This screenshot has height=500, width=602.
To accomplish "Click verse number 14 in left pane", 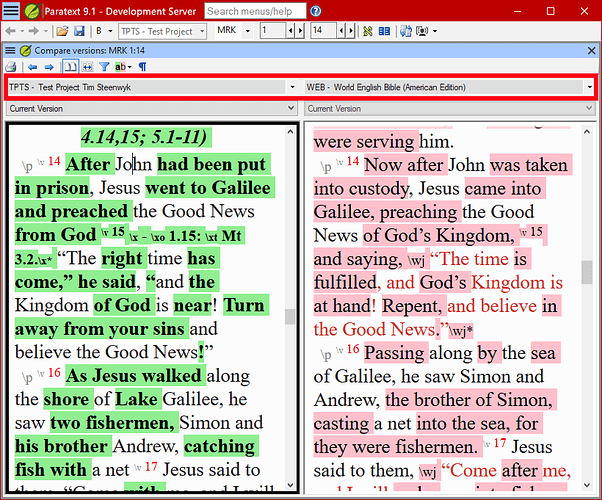I will (x=54, y=161).
